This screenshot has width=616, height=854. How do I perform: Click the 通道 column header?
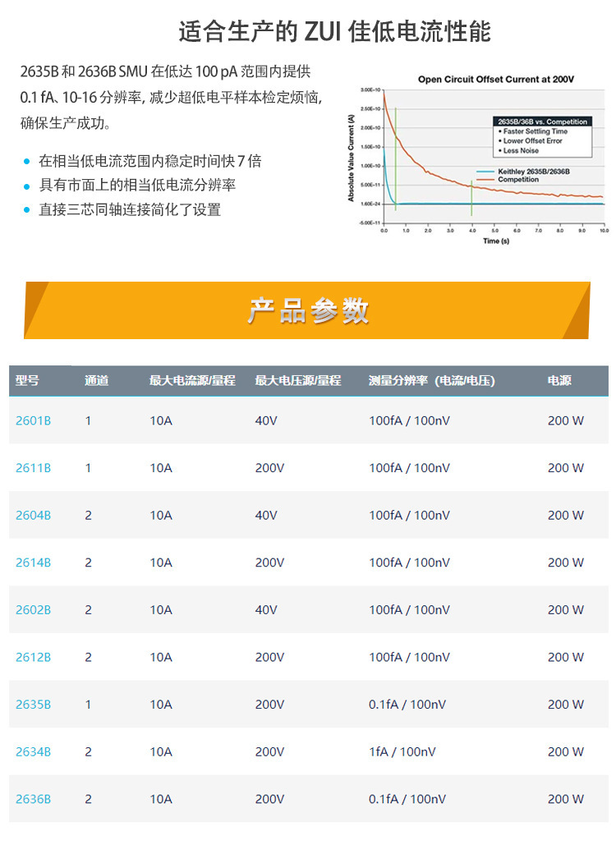point(96,381)
